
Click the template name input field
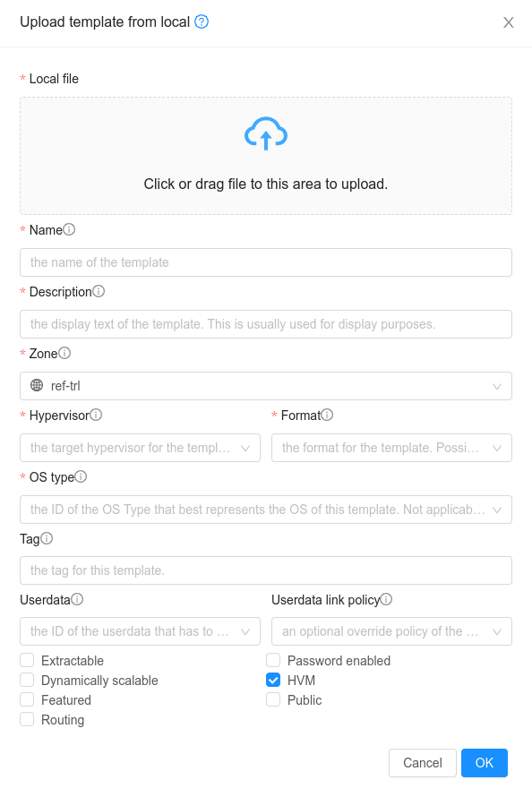[265, 261]
